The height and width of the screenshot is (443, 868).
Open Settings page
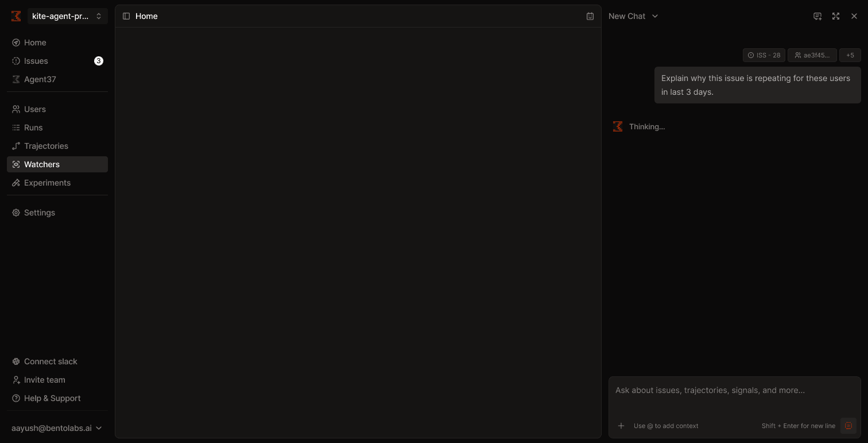click(57, 213)
